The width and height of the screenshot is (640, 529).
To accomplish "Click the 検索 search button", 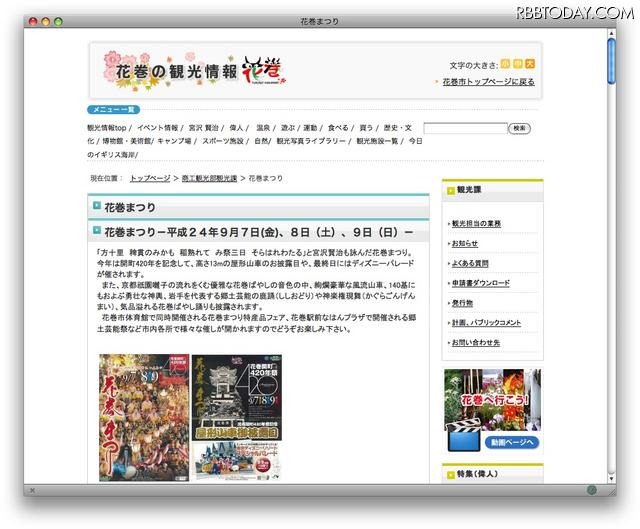I will pos(519,129).
